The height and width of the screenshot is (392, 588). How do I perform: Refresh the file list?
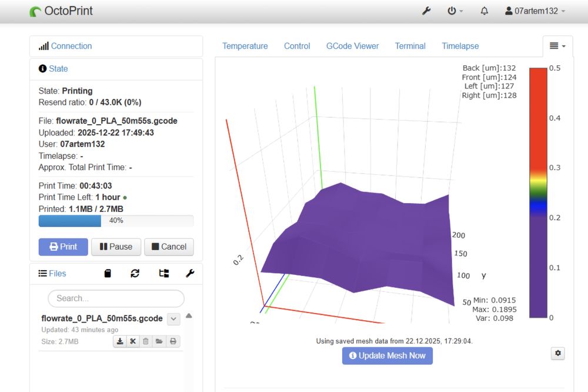(x=135, y=273)
